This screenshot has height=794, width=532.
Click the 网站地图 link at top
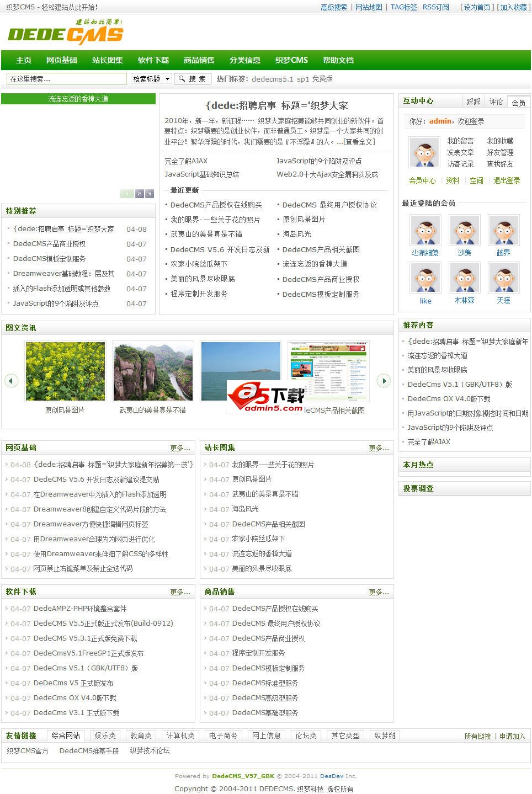pos(369,7)
